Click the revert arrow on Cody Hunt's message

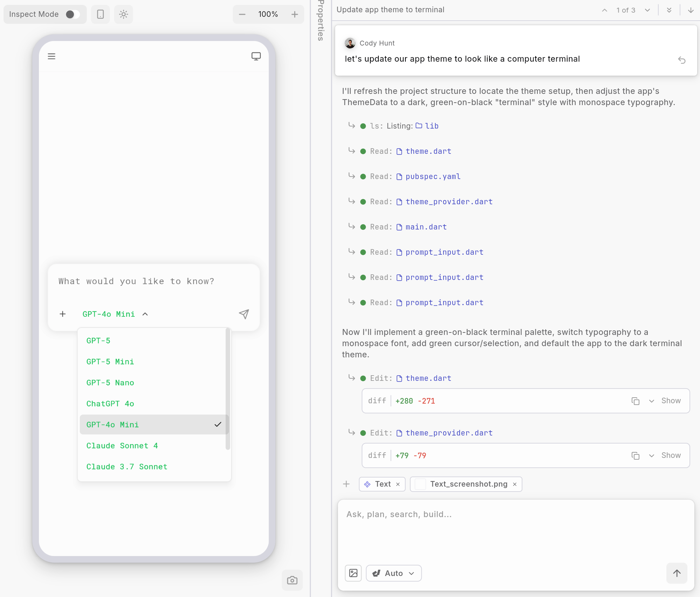tap(682, 60)
